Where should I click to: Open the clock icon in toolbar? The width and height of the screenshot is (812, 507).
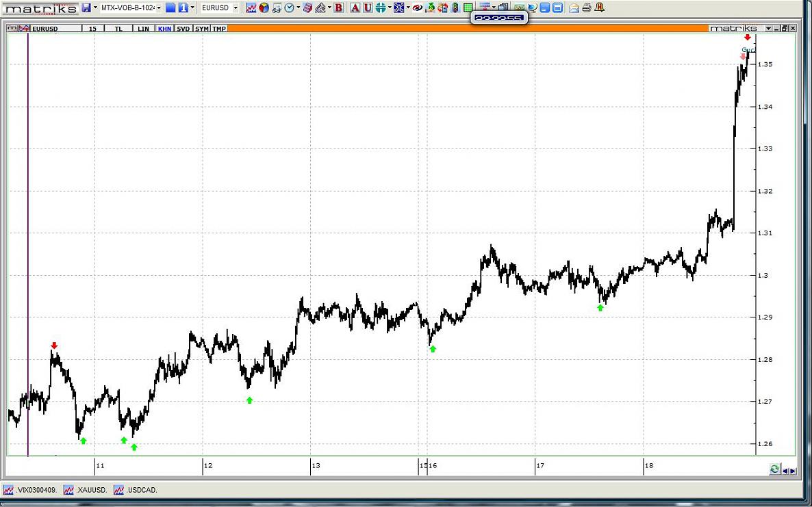289,8
